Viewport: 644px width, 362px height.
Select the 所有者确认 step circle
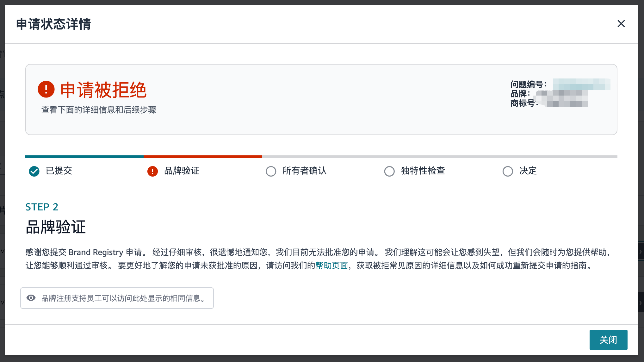tap(271, 171)
